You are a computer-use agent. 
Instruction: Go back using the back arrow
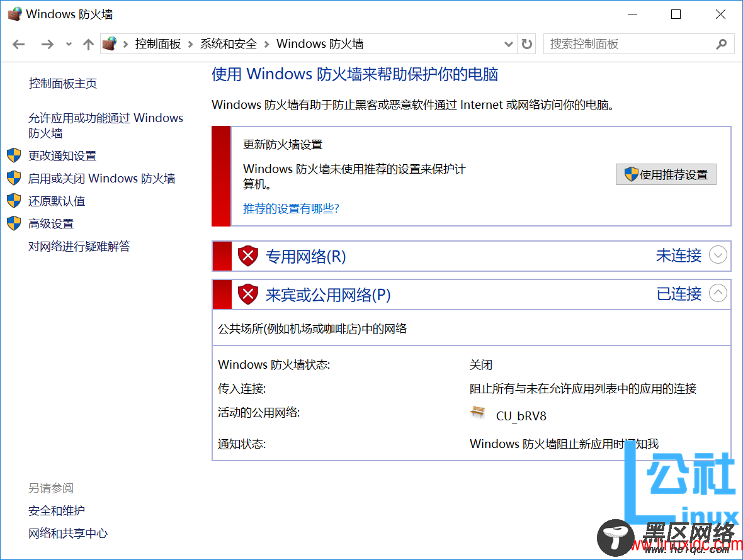tap(18, 45)
